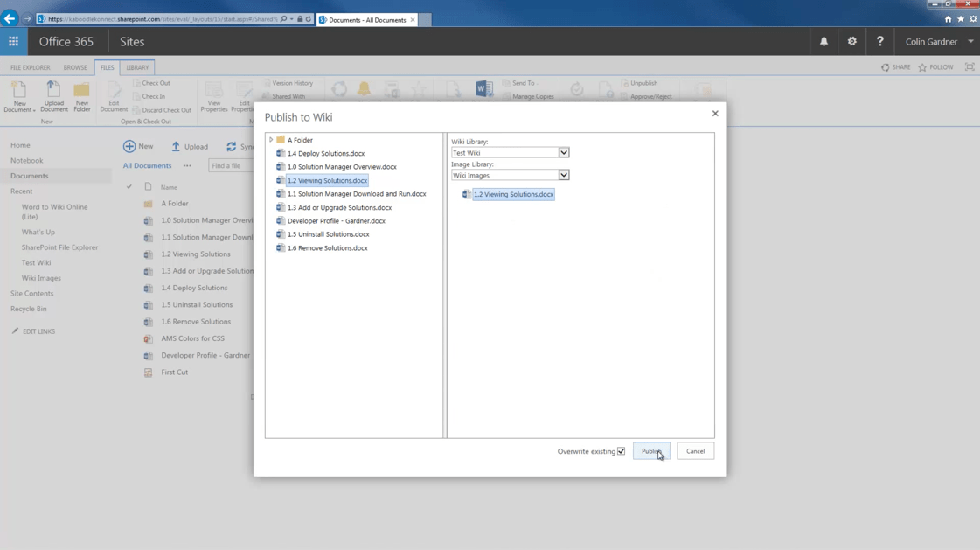Click the Send To ribbon command
The image size is (980, 550).
519,83
